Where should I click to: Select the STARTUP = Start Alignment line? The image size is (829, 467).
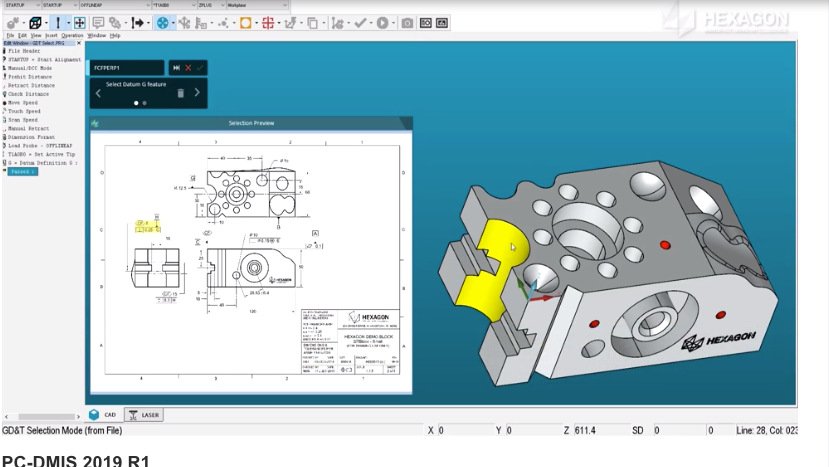tap(42, 59)
